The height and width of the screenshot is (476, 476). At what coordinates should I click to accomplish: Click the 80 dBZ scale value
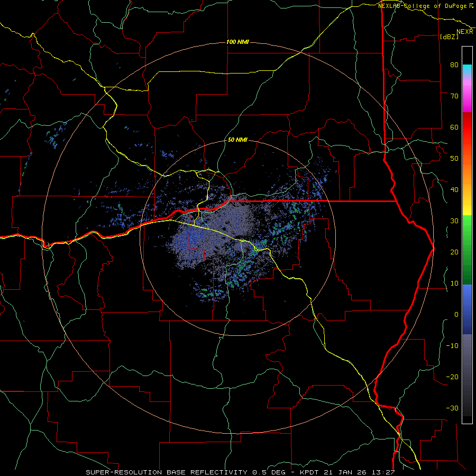click(x=454, y=65)
